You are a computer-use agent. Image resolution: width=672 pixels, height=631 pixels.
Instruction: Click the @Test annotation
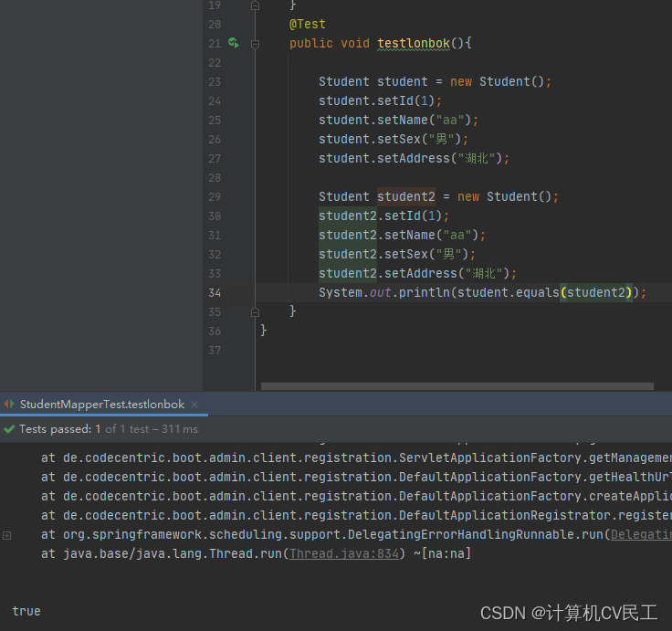308,24
